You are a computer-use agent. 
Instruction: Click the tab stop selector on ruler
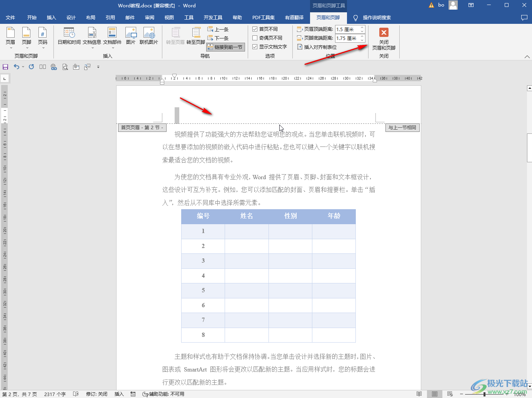click(5, 78)
